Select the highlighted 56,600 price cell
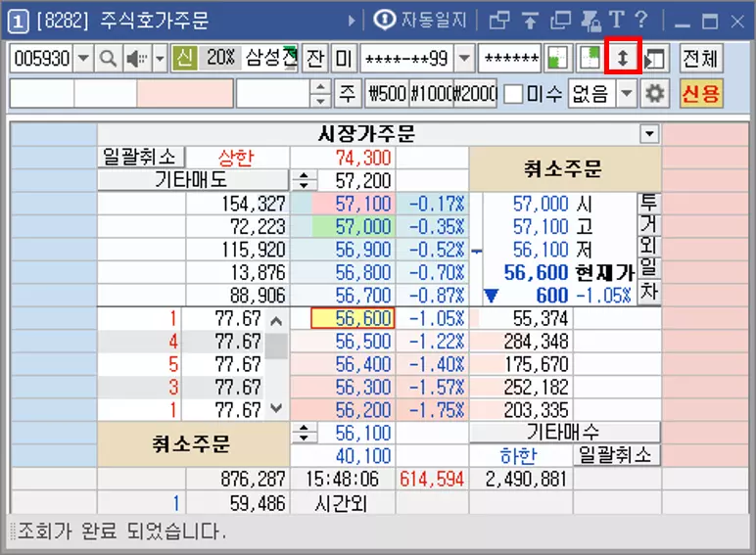 coord(353,318)
